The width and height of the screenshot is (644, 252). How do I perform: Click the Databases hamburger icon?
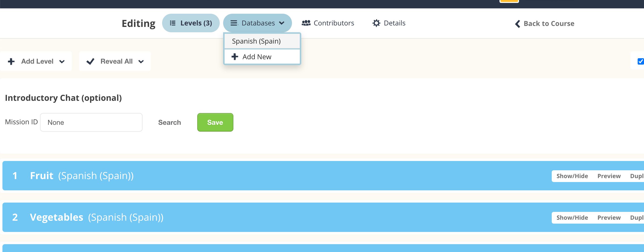[234, 23]
